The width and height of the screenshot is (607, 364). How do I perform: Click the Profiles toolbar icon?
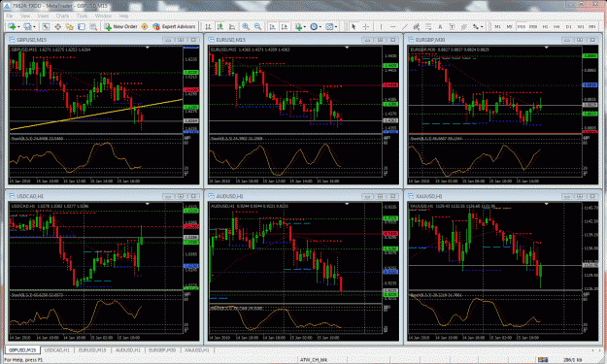pos(27,26)
